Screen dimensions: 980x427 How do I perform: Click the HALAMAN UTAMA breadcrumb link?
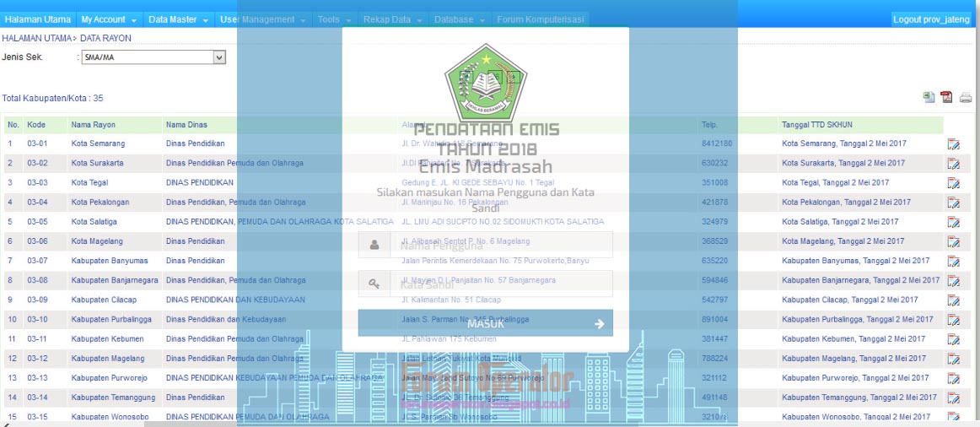(x=36, y=38)
